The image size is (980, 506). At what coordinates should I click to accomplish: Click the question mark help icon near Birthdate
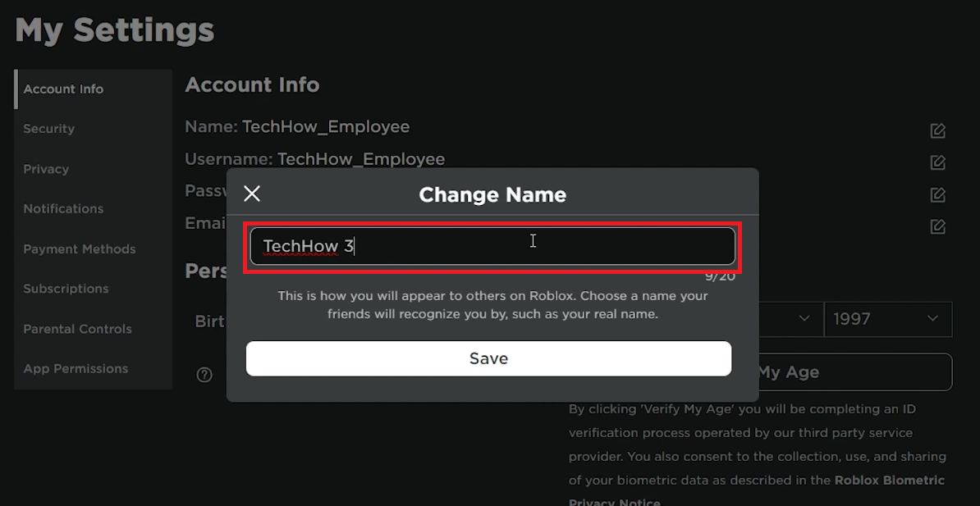pyautogui.click(x=204, y=374)
